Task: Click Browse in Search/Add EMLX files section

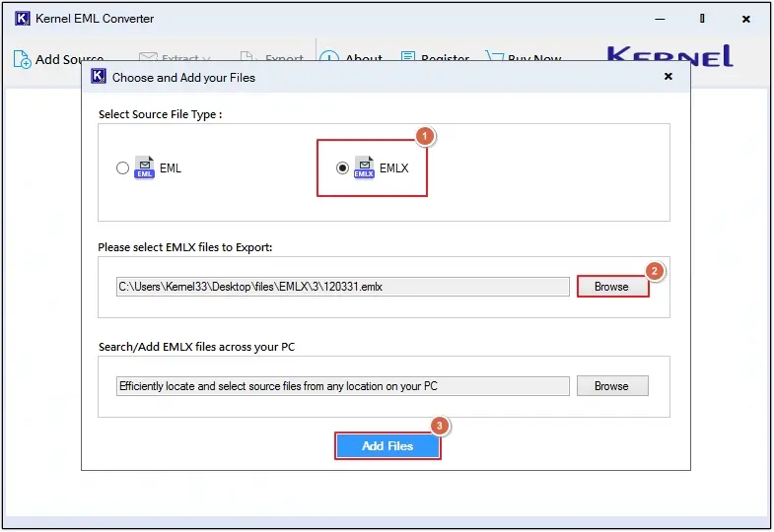Action: click(x=612, y=386)
